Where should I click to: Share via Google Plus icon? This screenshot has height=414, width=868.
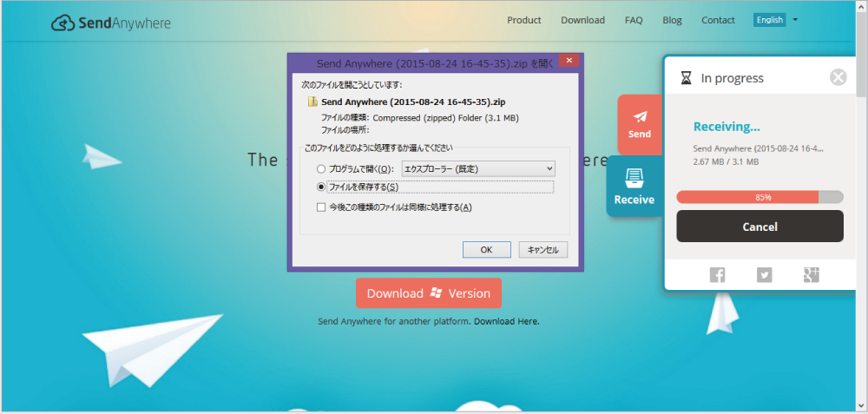(811, 274)
